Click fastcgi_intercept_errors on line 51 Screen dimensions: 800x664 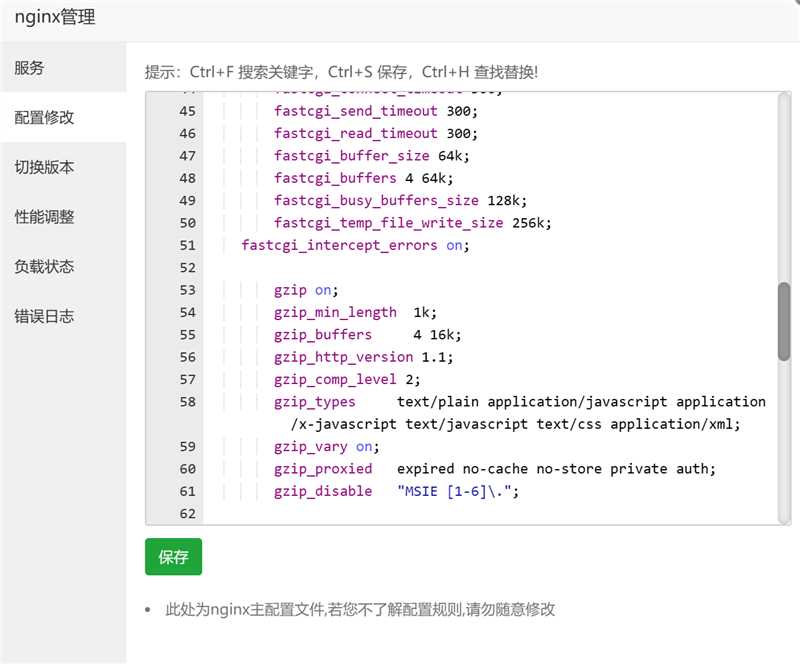pos(339,245)
